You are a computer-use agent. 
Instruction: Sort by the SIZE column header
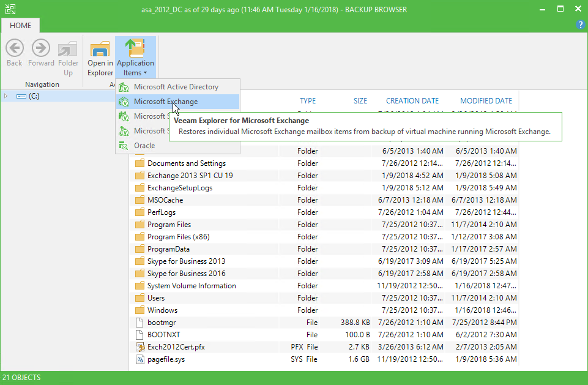360,100
